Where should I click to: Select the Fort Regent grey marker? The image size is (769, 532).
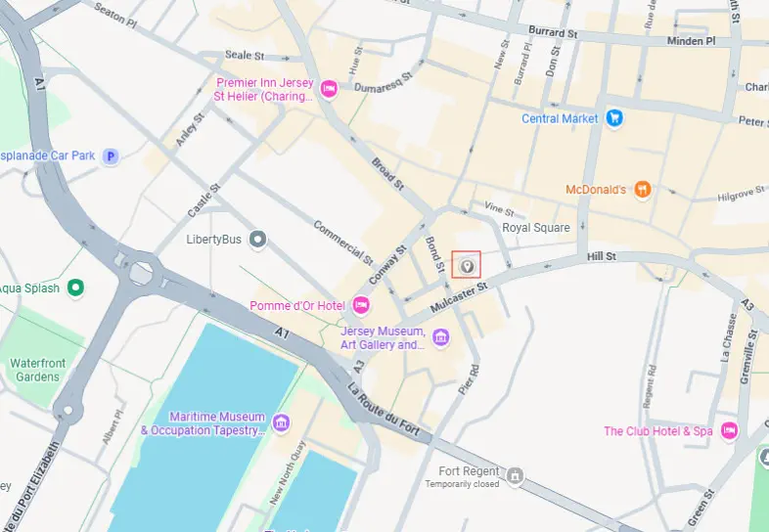tap(515, 475)
